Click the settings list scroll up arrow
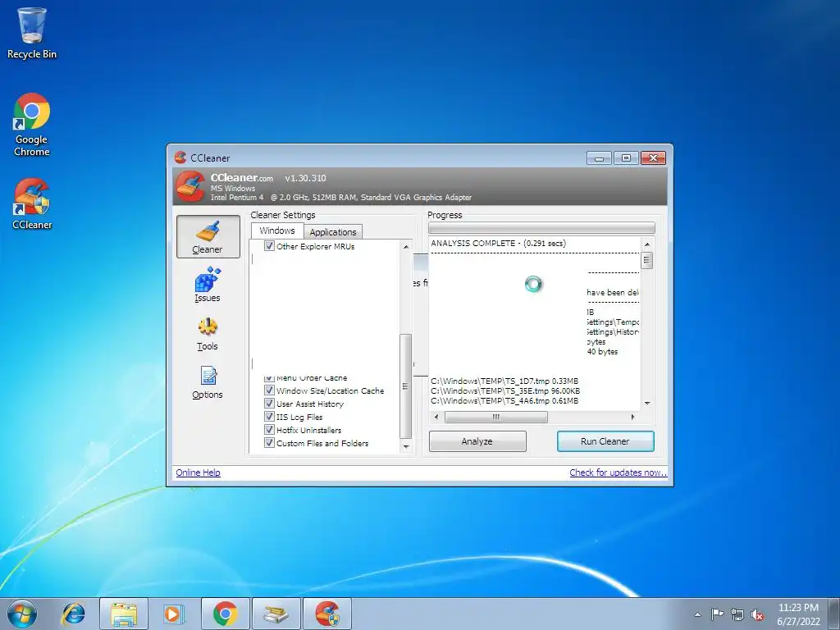The width and height of the screenshot is (840, 630). coord(405,247)
